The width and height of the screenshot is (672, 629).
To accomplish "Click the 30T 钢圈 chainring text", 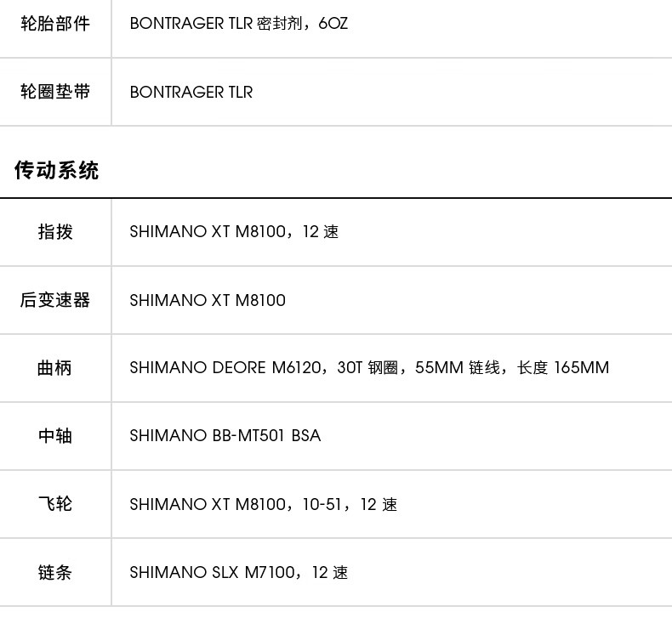I will 367,368.
